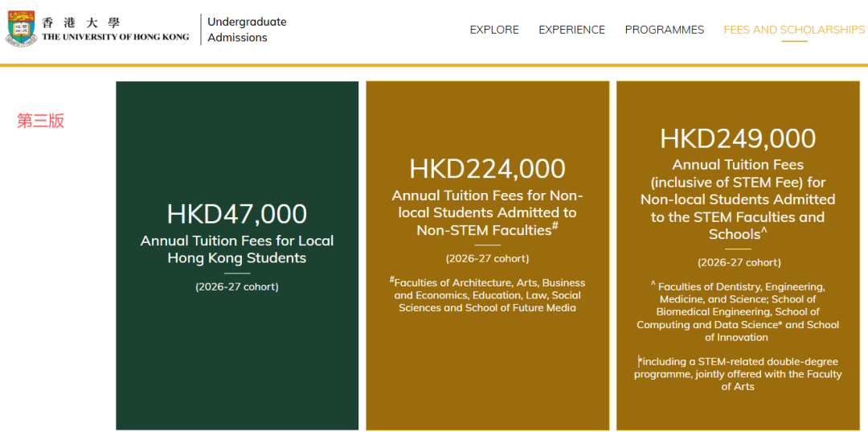
Task: Open the EXPERIENCE menu
Action: point(571,30)
